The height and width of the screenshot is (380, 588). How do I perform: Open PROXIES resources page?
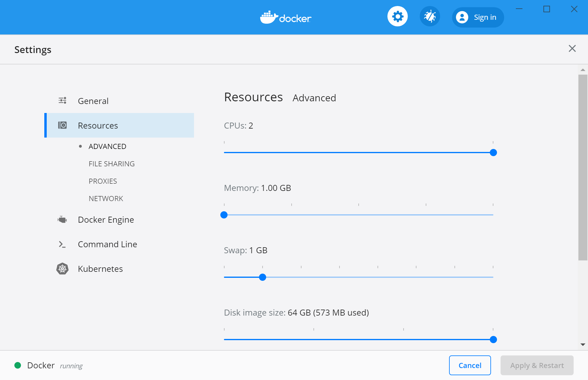click(x=103, y=181)
